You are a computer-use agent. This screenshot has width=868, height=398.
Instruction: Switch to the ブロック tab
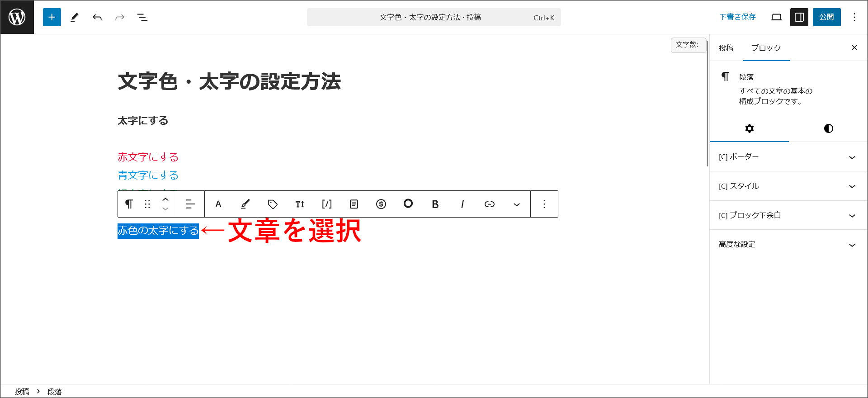click(x=766, y=48)
